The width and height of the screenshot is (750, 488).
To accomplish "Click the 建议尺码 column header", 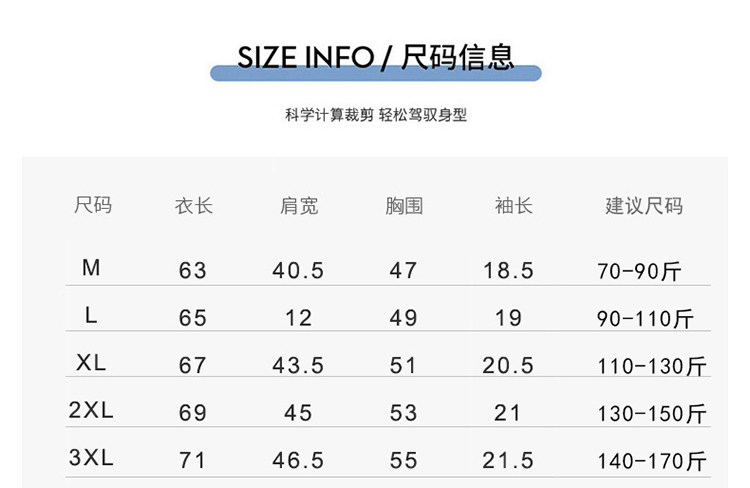I will (x=644, y=206).
